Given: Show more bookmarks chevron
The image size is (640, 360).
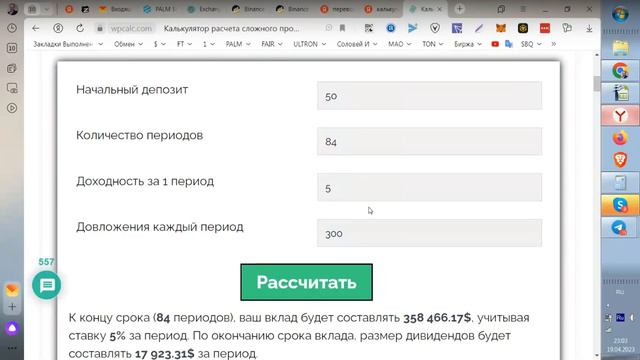Looking at the screenshot, I should pyautogui.click(x=553, y=44).
